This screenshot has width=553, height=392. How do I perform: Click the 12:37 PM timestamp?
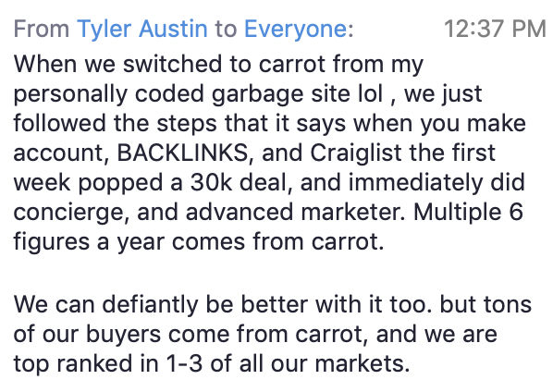point(495,29)
